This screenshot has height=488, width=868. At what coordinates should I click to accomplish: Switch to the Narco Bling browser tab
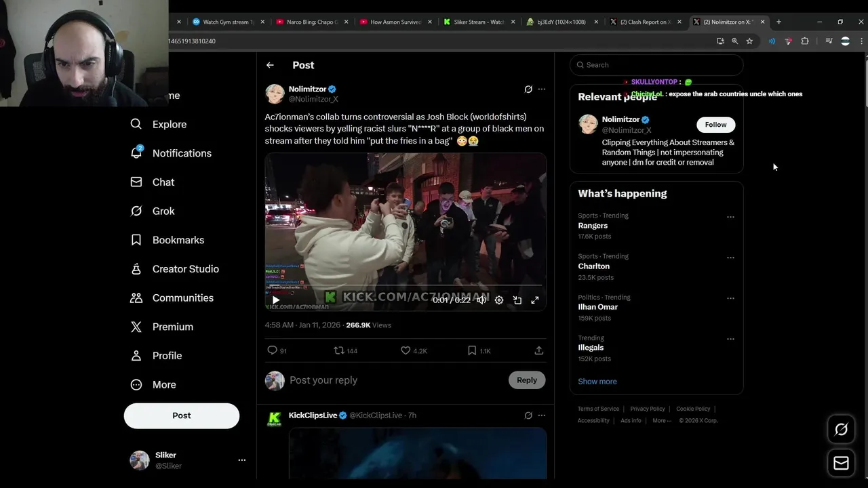click(x=312, y=22)
